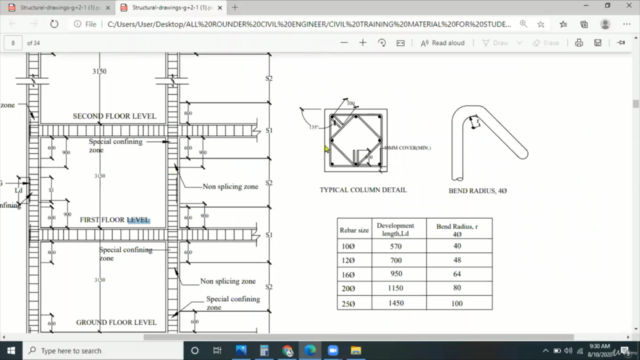
Task: Start Read aloud
Action: 442,43
